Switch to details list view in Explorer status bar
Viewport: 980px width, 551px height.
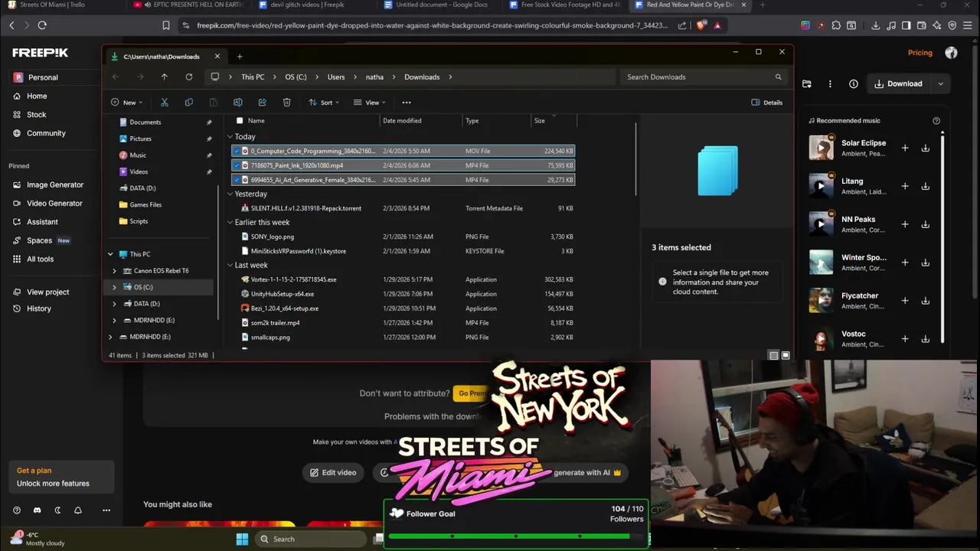coord(773,356)
